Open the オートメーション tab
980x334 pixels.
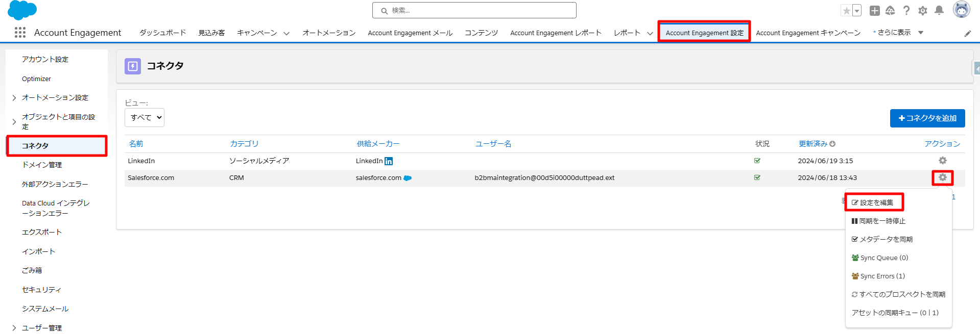pyautogui.click(x=329, y=33)
